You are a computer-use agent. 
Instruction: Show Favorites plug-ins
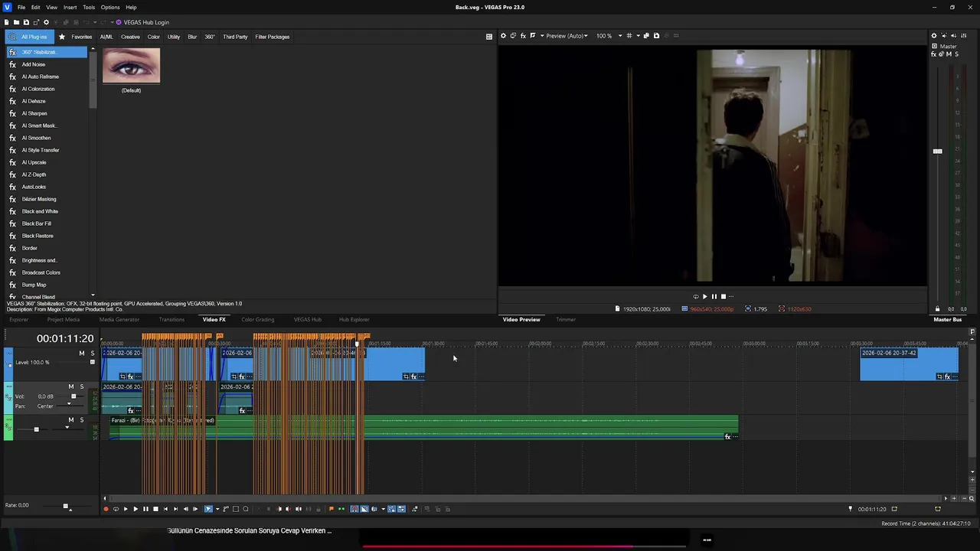[76, 37]
